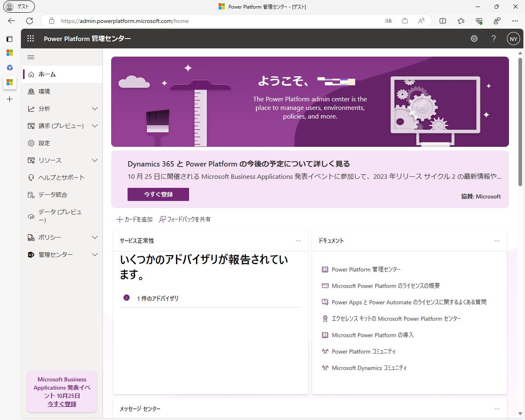This screenshot has height=420, width=525.
Task: Open the settings gear in the header
Action: pos(474,39)
